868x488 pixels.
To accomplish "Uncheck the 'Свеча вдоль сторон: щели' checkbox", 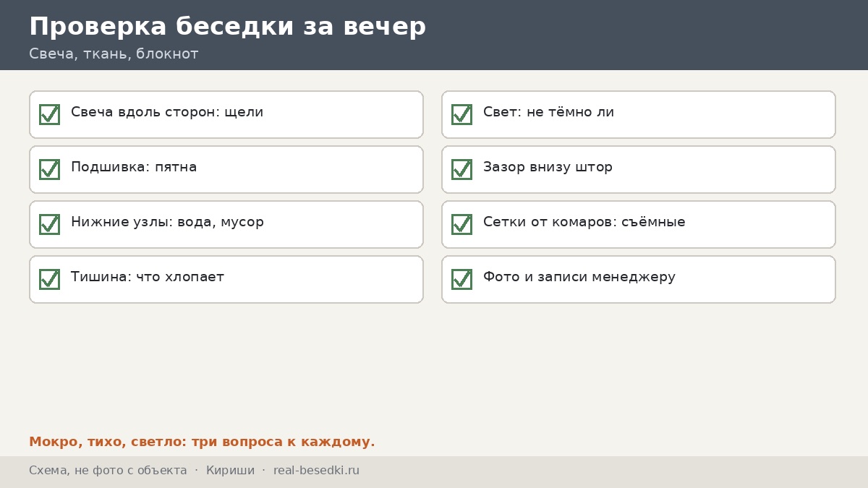I will [x=49, y=114].
